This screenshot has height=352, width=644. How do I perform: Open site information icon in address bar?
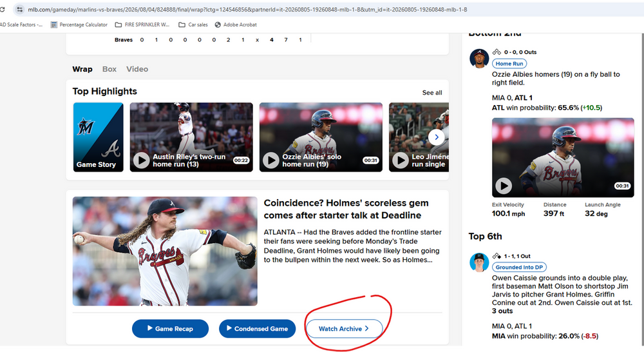(20, 9)
